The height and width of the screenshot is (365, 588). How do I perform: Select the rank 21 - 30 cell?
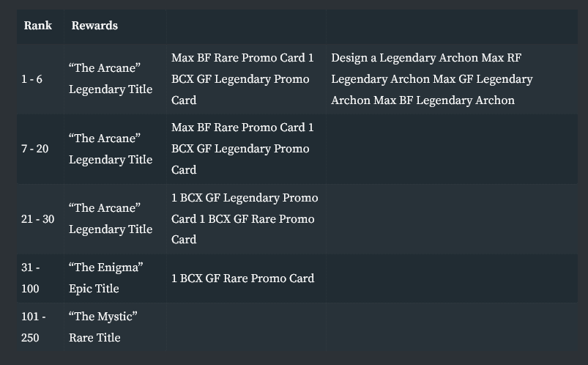(40, 219)
